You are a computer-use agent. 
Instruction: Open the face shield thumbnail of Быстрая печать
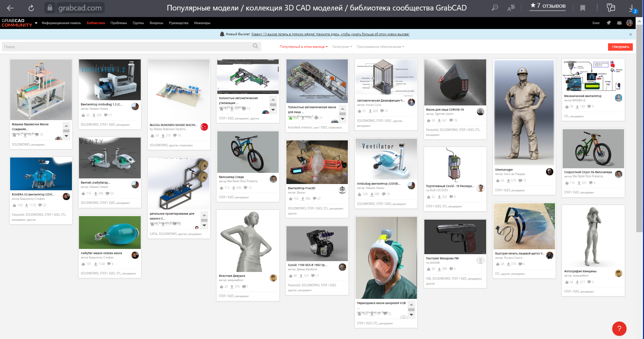coord(524,226)
